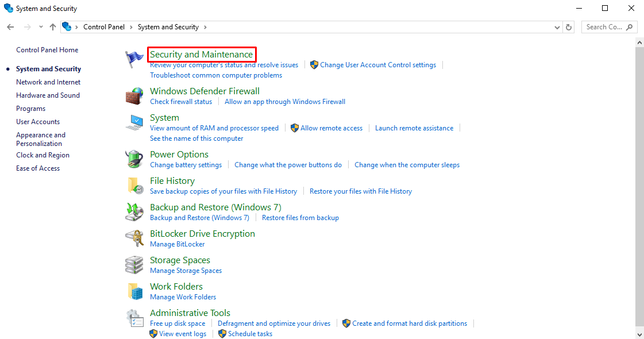644x339 pixels.
Task: Click Change what the power buttons do
Action: tap(288, 165)
